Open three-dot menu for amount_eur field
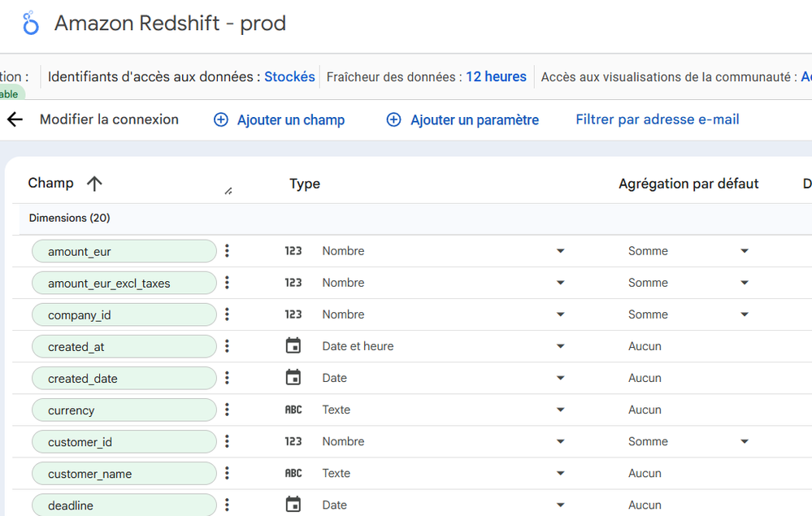Screen dimensions: 812x516 click(x=227, y=251)
